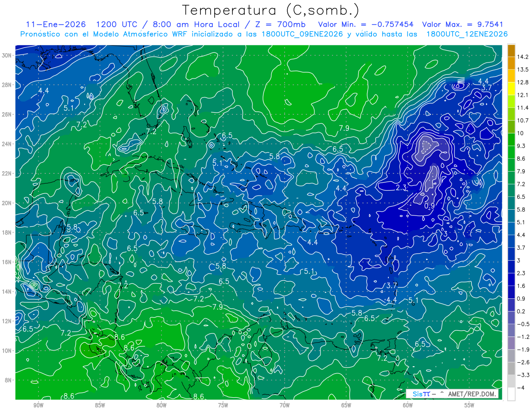Select 'Valor Min. = -0.757454' text
This screenshot has width=532, height=411.
[366, 24]
